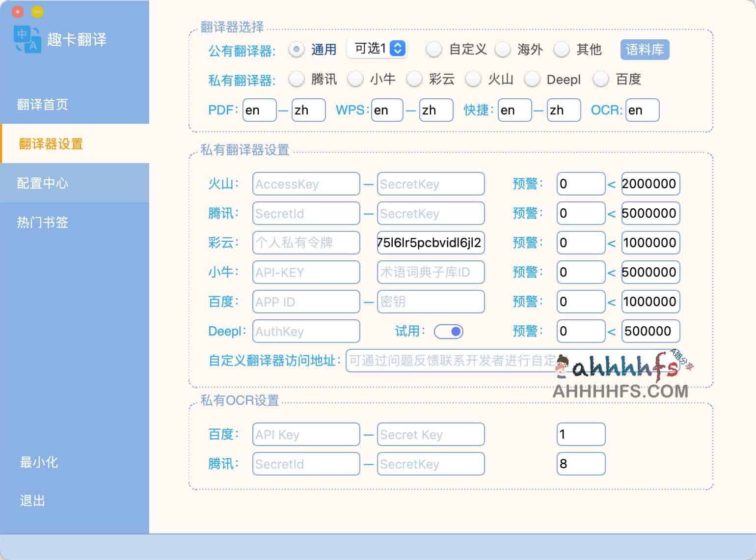The image size is (756, 560).
Task: Open the 语料库 corpus panel
Action: (x=645, y=49)
